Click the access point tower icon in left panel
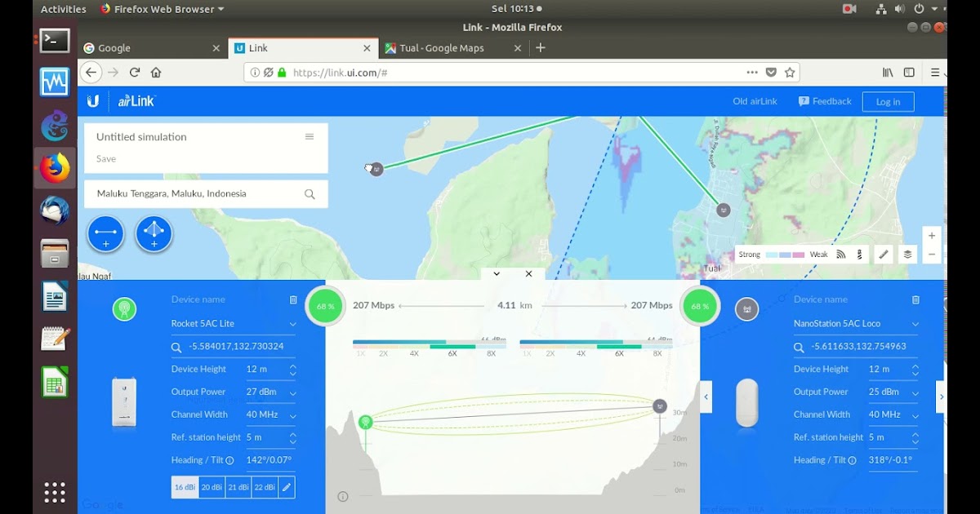 click(x=124, y=309)
